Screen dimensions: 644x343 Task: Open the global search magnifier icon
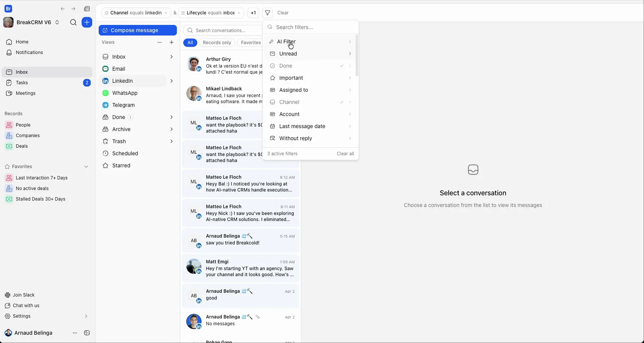[x=73, y=23]
